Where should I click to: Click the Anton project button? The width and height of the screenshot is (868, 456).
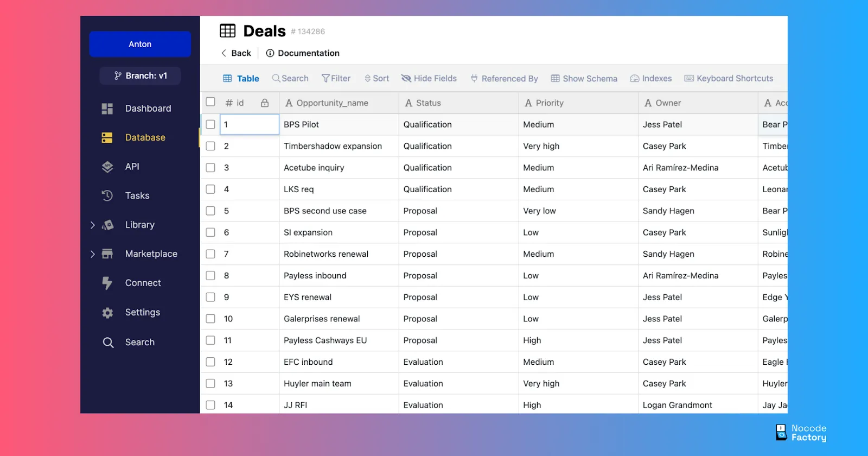(x=140, y=44)
